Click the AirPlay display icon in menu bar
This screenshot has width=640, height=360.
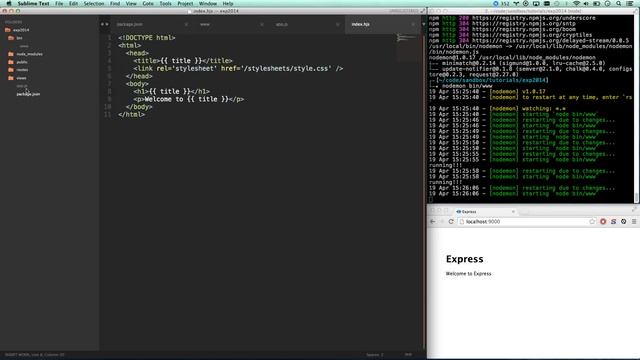(x=536, y=3)
